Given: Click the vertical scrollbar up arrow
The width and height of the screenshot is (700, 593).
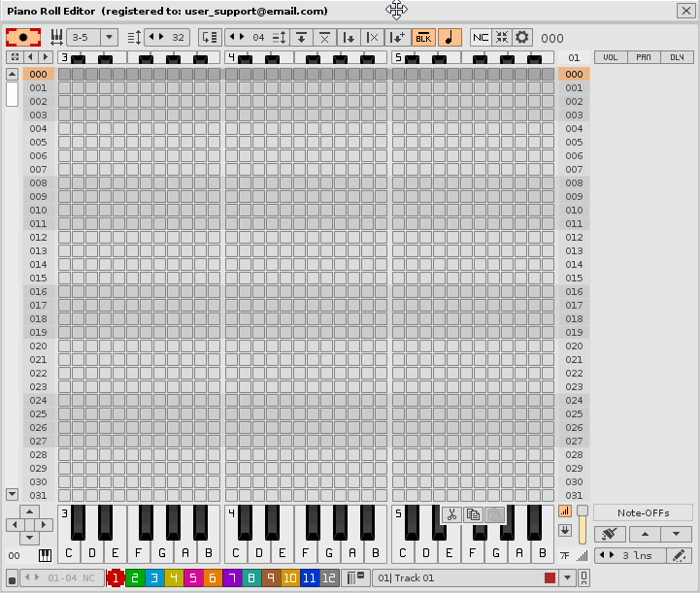Looking at the screenshot, I should coord(12,74).
